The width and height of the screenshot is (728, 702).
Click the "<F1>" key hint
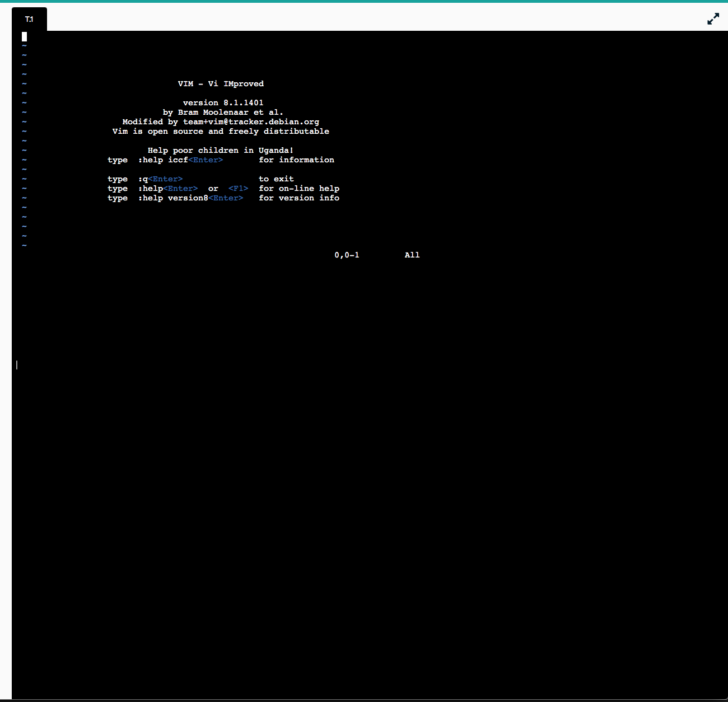click(238, 189)
